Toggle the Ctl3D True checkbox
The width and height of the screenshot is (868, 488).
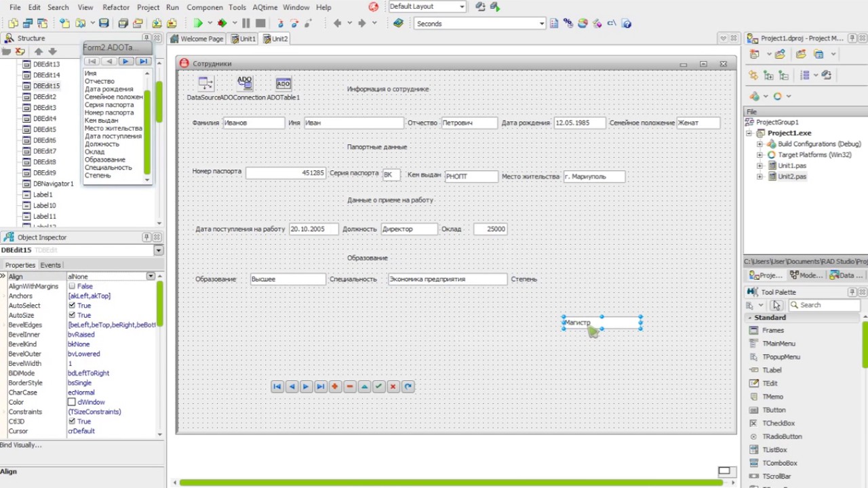(72, 422)
